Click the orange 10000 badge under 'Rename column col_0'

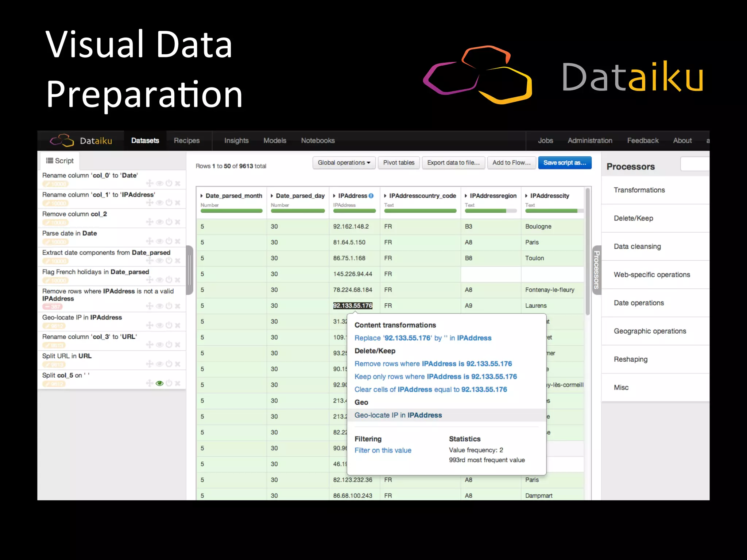coord(55,184)
